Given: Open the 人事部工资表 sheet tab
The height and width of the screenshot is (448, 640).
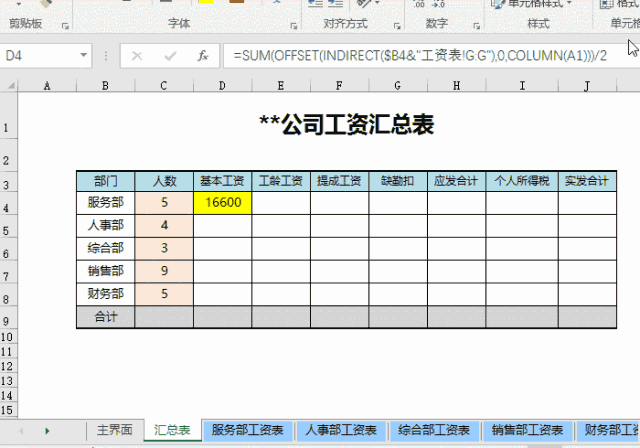Looking at the screenshot, I should click(341, 430).
